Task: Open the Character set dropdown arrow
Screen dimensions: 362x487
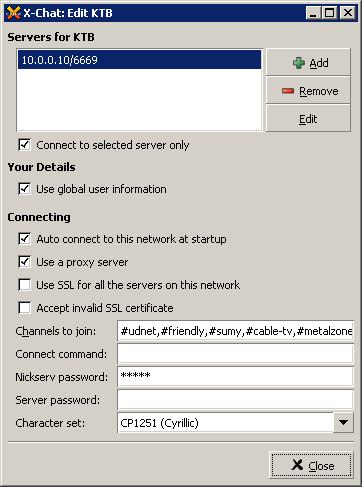Action: click(343, 423)
